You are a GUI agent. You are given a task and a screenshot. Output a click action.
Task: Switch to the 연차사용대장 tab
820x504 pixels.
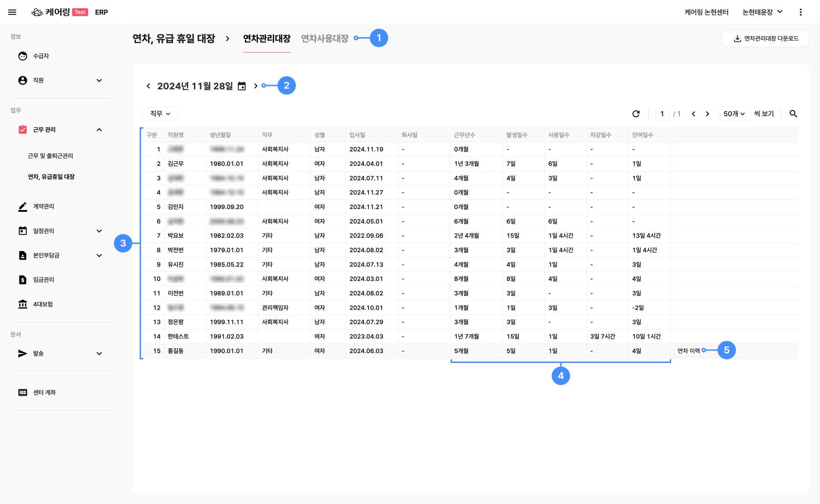(324, 39)
